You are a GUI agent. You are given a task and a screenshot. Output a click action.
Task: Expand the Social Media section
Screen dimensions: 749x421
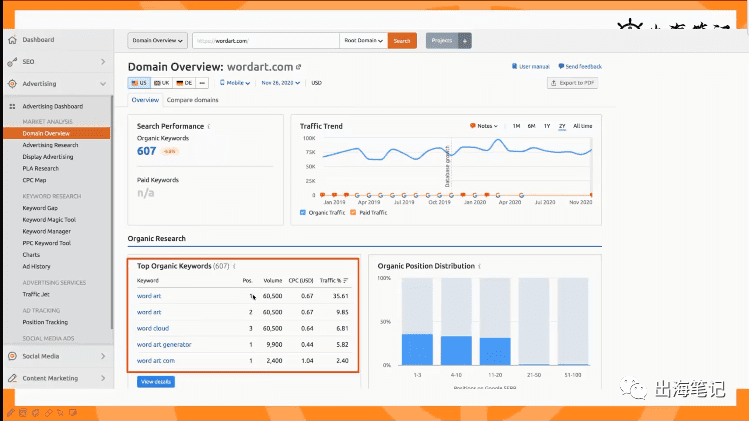point(103,356)
